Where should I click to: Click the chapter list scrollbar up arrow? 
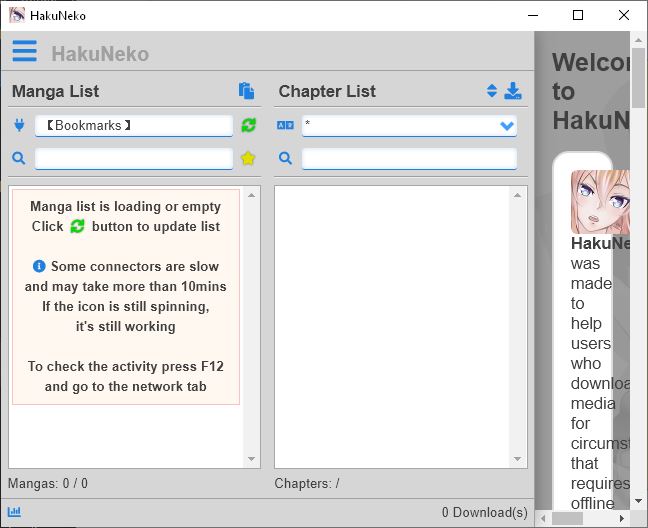[x=517, y=195]
